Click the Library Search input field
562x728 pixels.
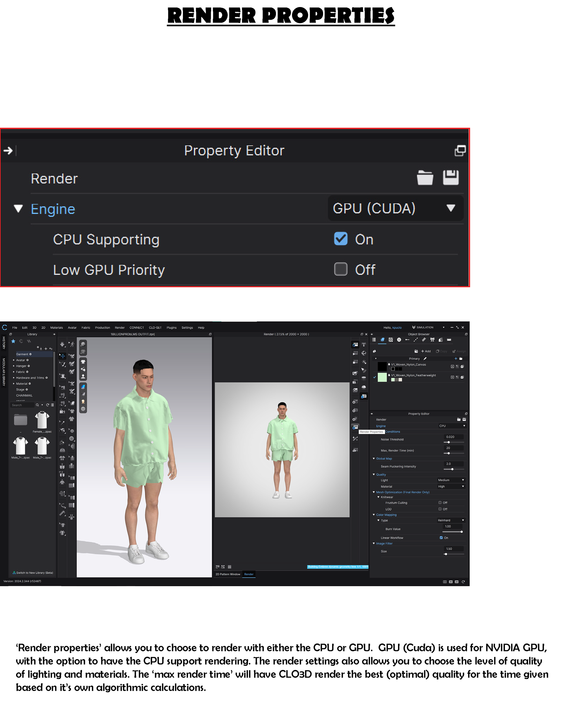(22, 405)
